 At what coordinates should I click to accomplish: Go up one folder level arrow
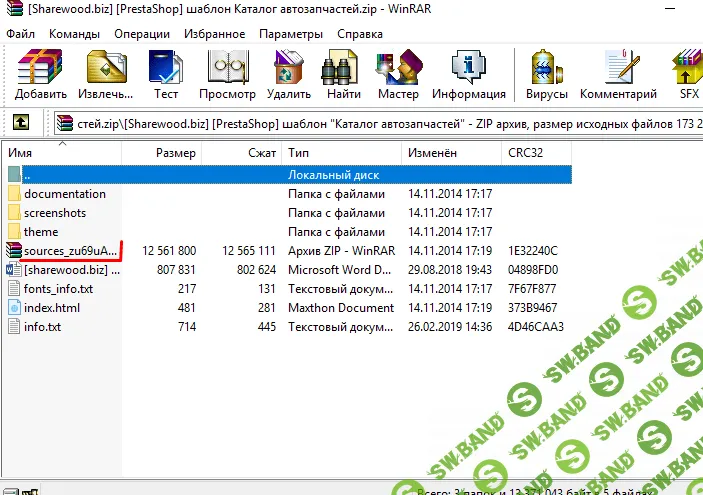21,122
